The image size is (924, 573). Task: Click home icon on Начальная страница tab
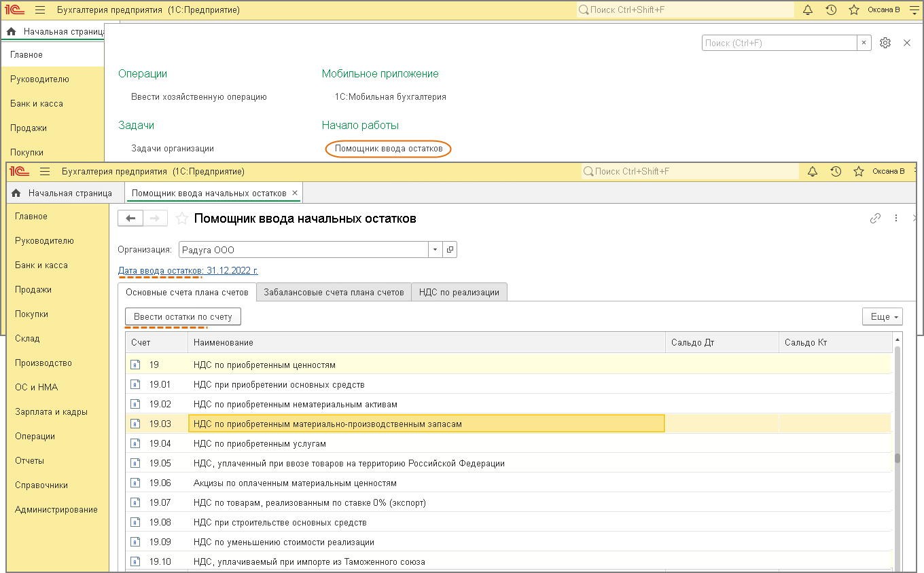16,193
